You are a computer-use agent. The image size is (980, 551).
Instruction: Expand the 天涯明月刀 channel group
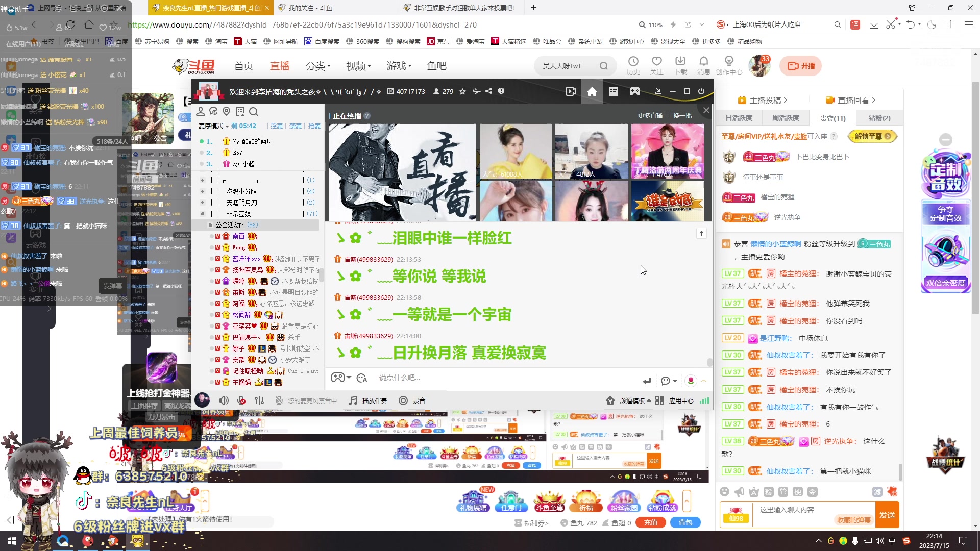(x=203, y=203)
